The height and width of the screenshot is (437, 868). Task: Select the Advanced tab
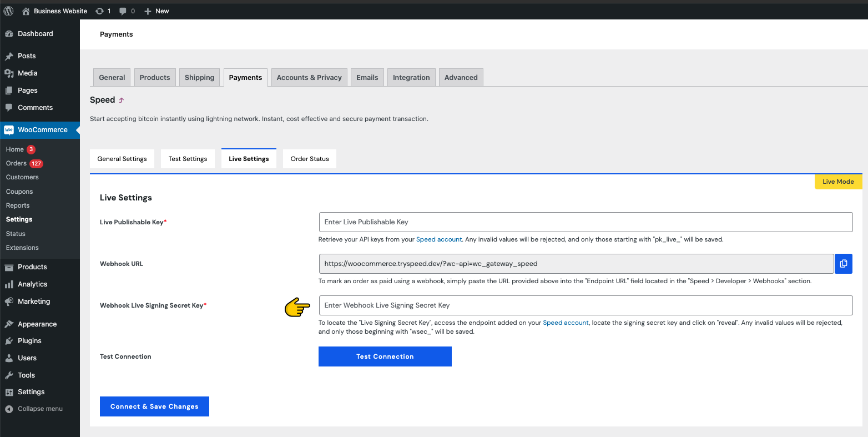point(461,78)
